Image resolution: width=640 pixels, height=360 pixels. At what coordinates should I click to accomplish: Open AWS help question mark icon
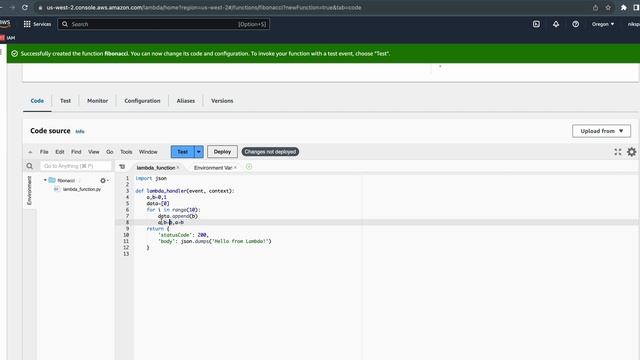(576, 24)
